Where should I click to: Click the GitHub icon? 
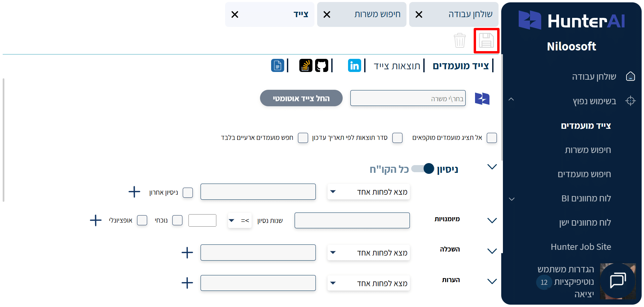(321, 66)
